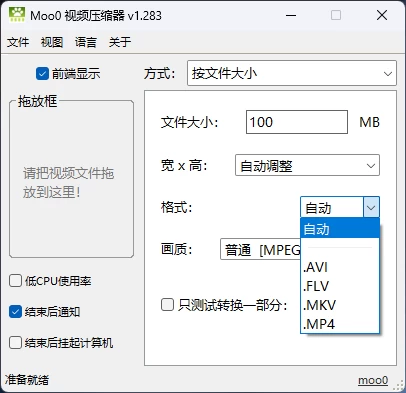The image size is (406, 393).
Task: Select 自动 in the format list
Action: (x=340, y=229)
